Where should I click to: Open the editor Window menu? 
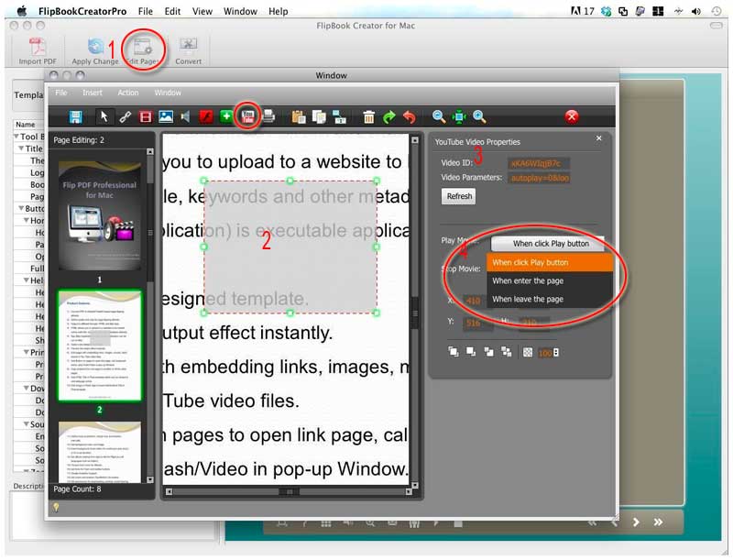click(x=168, y=93)
